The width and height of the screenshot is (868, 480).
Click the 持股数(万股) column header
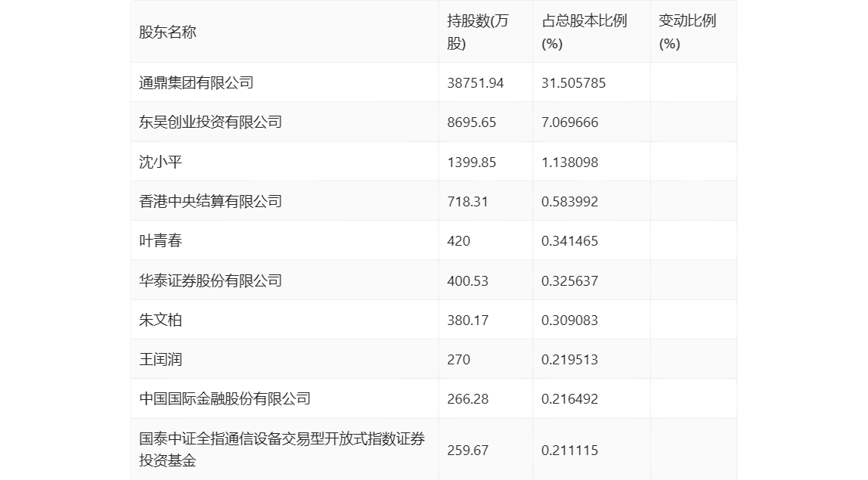(478, 33)
